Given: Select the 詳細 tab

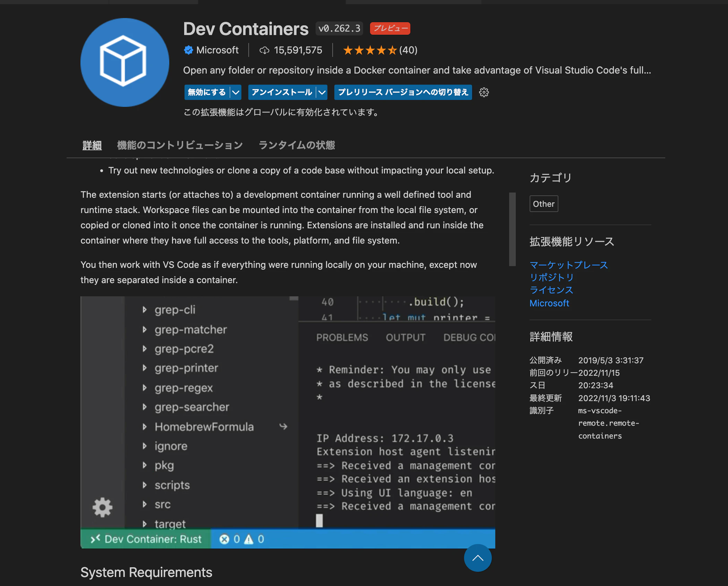Looking at the screenshot, I should 92,145.
